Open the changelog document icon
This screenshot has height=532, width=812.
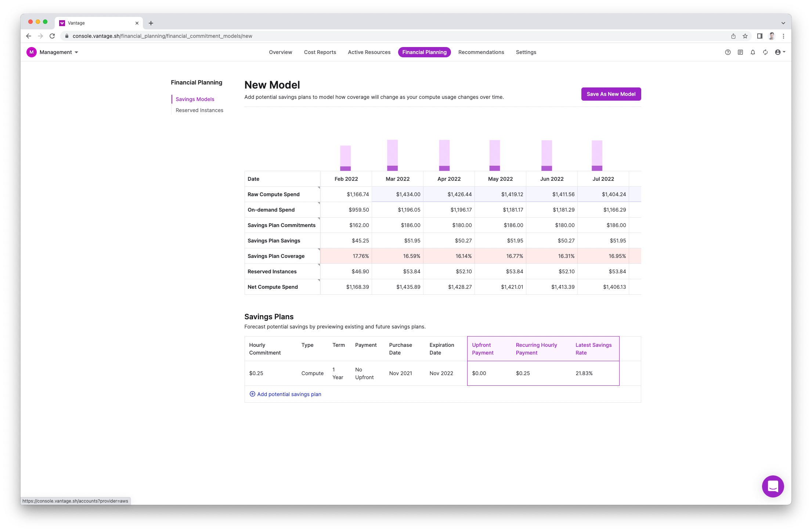740,52
